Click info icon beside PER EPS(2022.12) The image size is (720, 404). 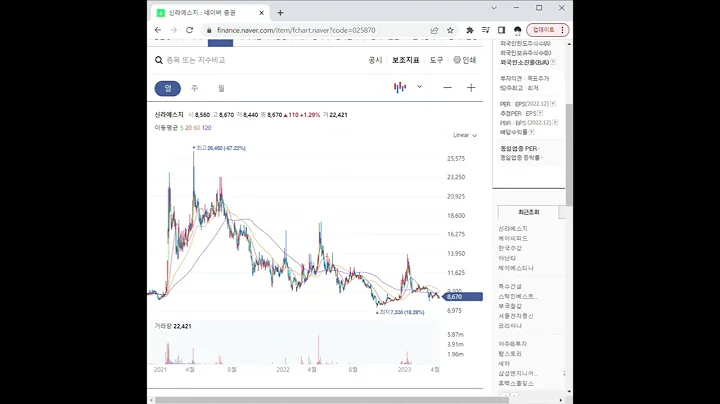pyautogui.click(x=553, y=104)
